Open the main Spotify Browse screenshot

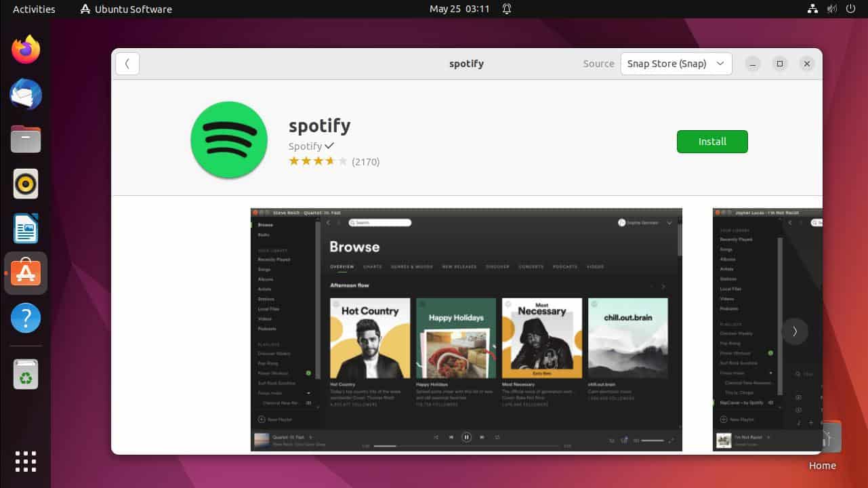tap(466, 329)
